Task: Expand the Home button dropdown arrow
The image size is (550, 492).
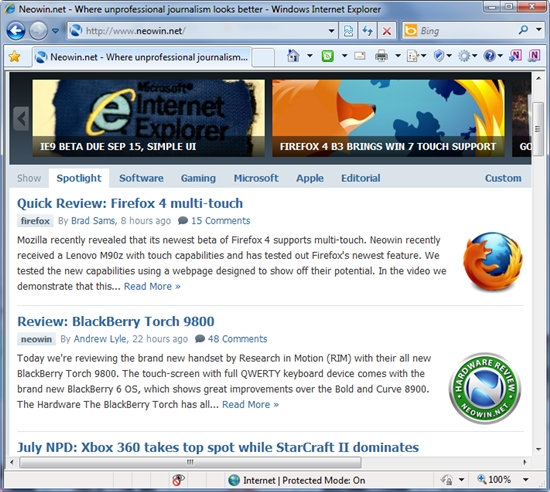Action: click(x=310, y=56)
